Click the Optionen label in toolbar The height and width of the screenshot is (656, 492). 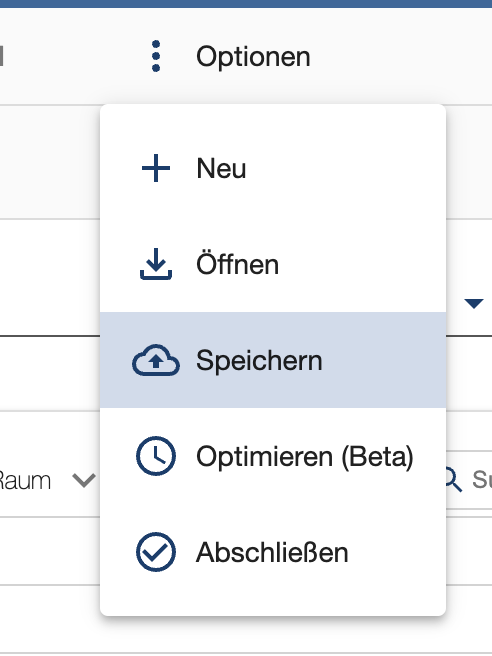tap(253, 57)
